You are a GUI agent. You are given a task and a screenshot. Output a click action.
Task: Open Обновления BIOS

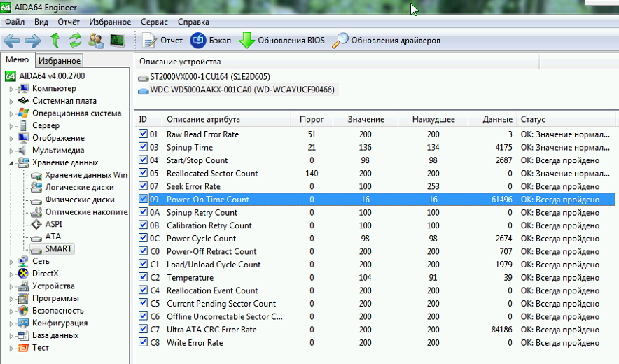point(281,41)
